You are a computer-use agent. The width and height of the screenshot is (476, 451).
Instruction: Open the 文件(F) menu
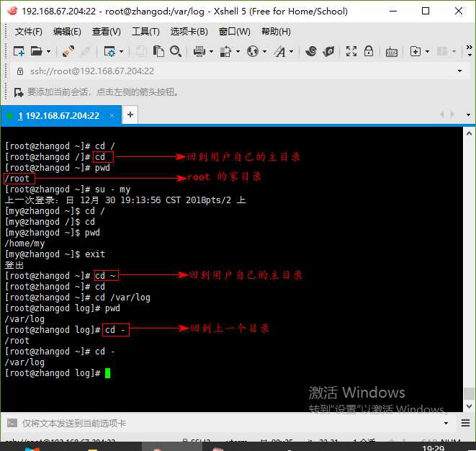(28, 31)
